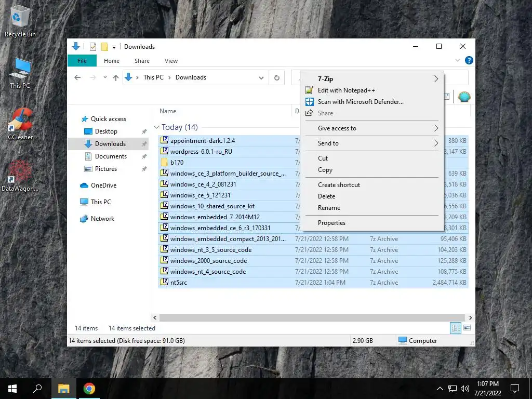The width and height of the screenshot is (532, 399).
Task: Open the Recent locations dropdown arrow
Action: (105, 77)
